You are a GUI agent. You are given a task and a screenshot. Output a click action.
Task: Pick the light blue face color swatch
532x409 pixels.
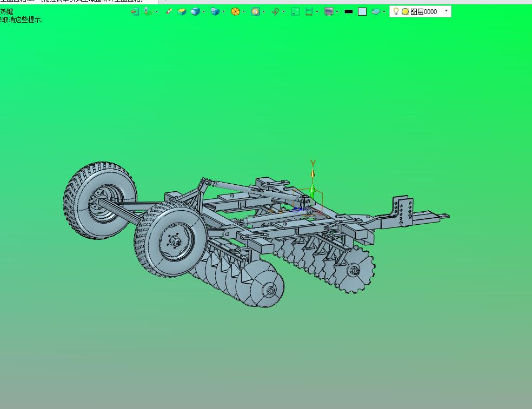pos(362,12)
